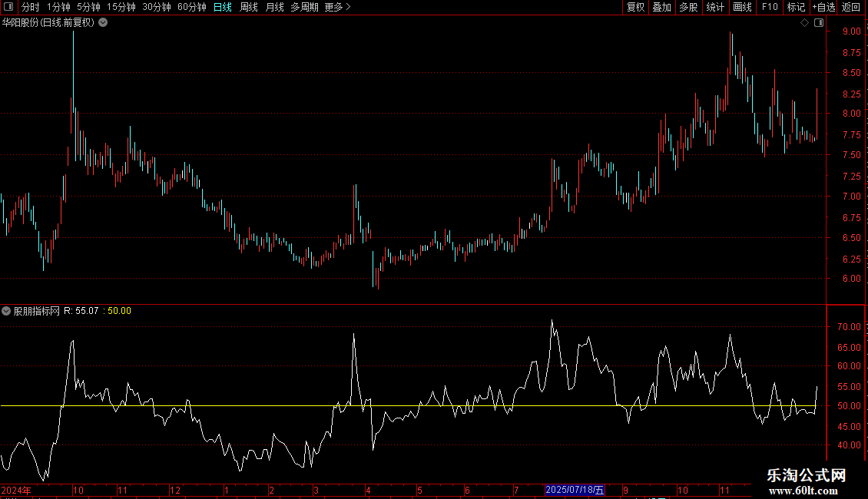The width and height of the screenshot is (868, 499).
Task: Click the 华阳股份(日线.前复权) title
Action: tap(48, 23)
